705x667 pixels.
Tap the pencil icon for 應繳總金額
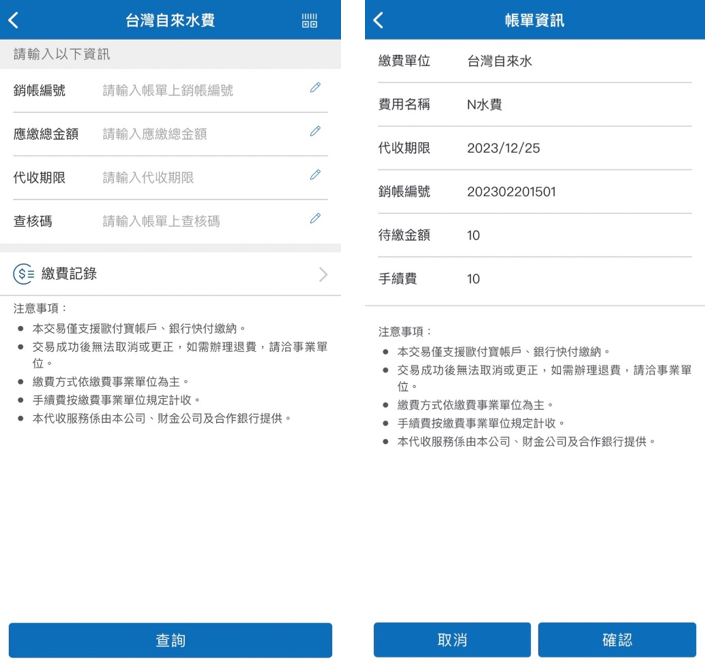[x=315, y=131]
